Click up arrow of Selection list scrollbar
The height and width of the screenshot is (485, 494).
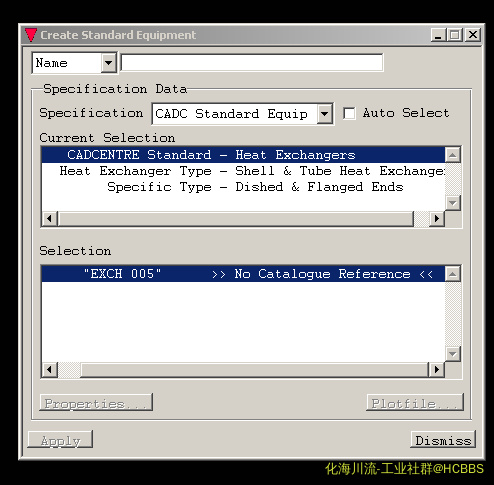(x=453, y=274)
